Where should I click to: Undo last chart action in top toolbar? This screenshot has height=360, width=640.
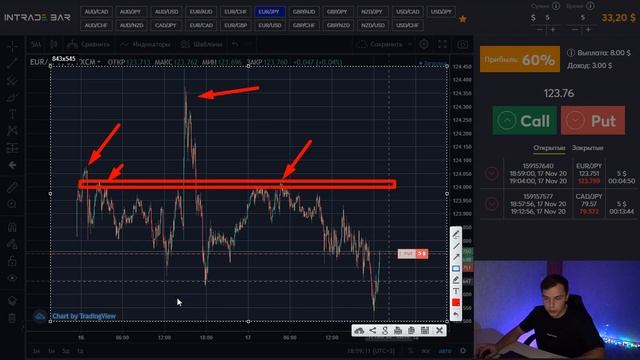tap(235, 44)
